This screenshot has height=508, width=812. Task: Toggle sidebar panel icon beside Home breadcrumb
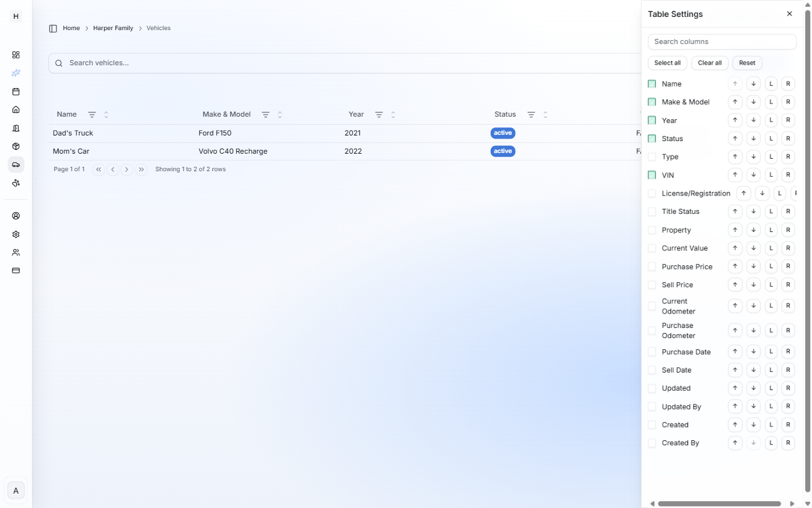click(53, 28)
